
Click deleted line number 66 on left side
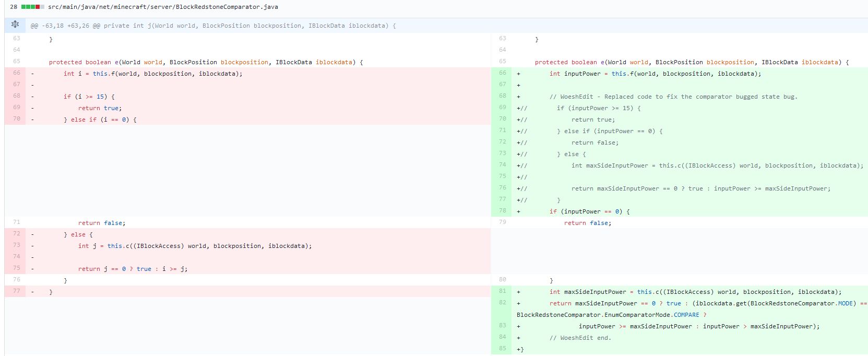pyautogui.click(x=17, y=73)
